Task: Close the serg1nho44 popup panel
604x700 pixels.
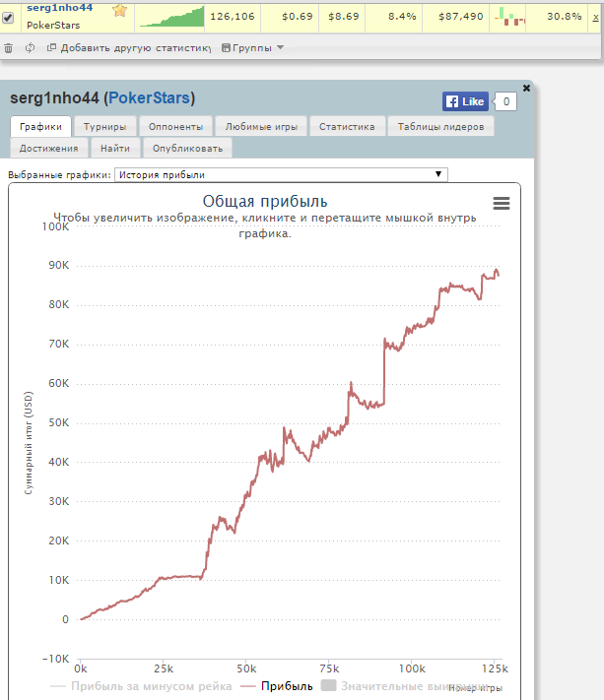Action: click(x=526, y=88)
